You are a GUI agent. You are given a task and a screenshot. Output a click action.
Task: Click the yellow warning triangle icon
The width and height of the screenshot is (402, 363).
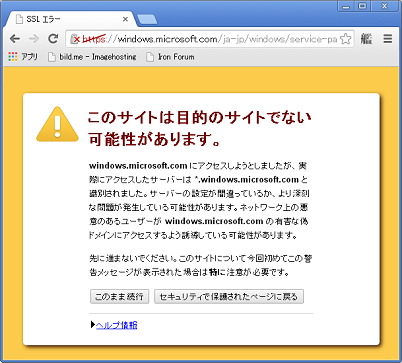(57, 124)
